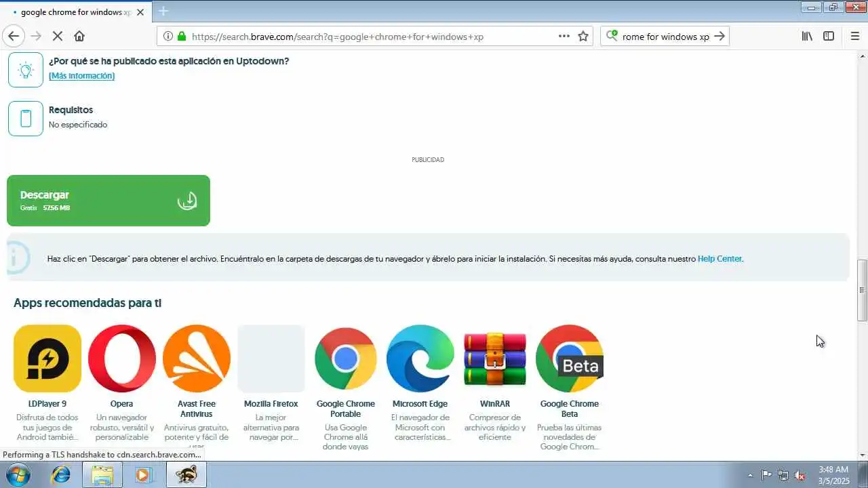Open the Mozilla Firefox placeholder thumbnail
The image size is (868, 488).
click(271, 359)
